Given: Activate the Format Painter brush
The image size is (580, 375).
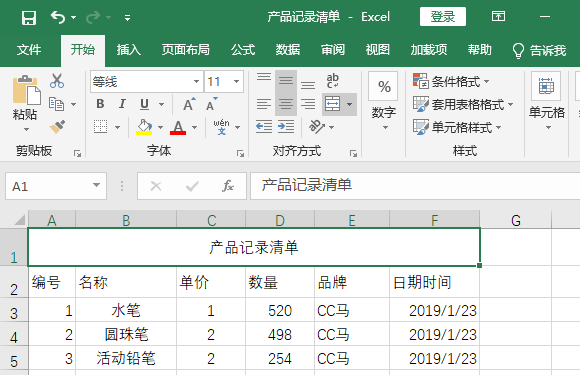Looking at the screenshot, I should pos(57,127).
